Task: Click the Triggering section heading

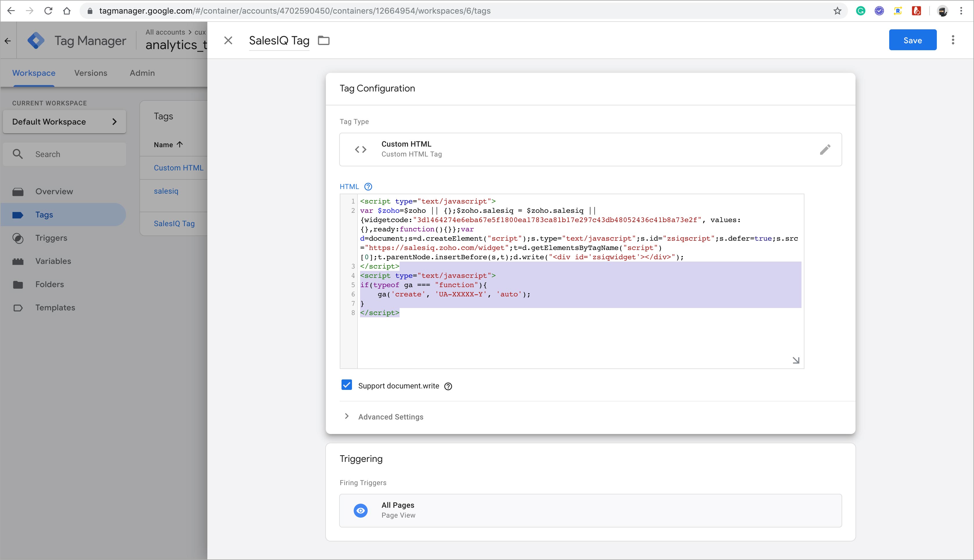Action: point(361,459)
